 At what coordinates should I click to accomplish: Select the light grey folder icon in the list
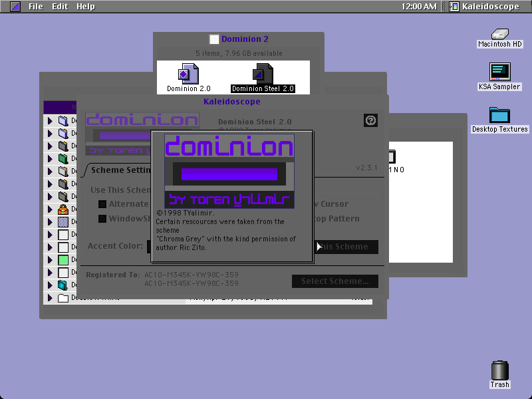[x=63, y=171]
